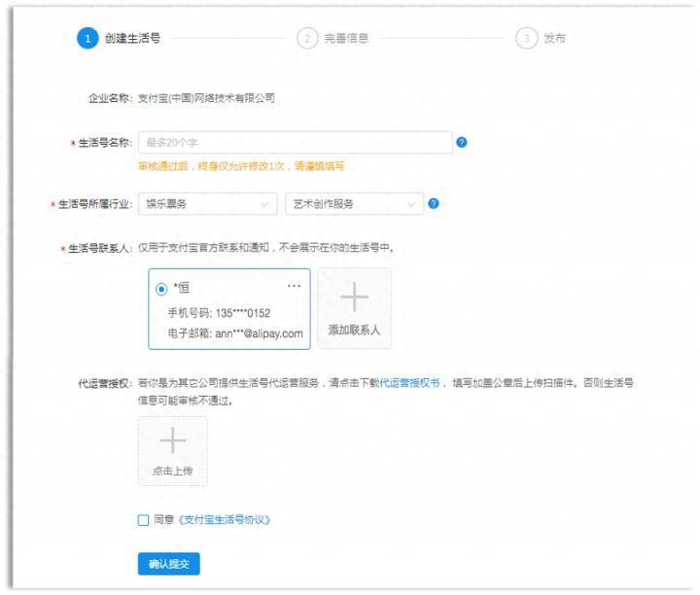Open the 《支付宝生活号协议》 link

(x=223, y=520)
